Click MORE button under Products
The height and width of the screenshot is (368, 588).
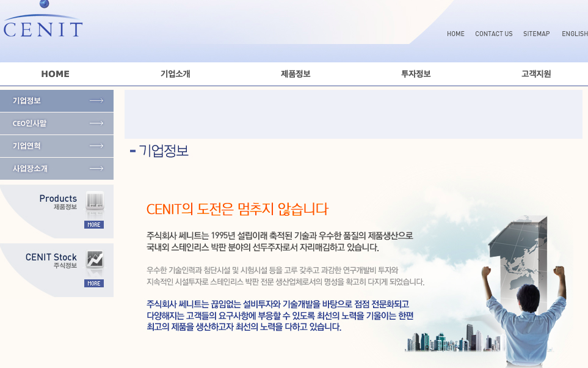point(94,224)
